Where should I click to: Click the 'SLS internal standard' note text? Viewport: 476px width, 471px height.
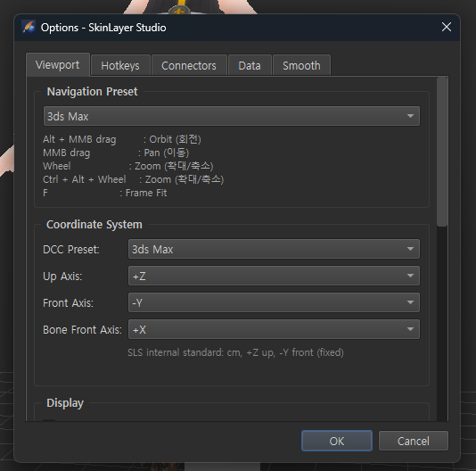coord(235,352)
